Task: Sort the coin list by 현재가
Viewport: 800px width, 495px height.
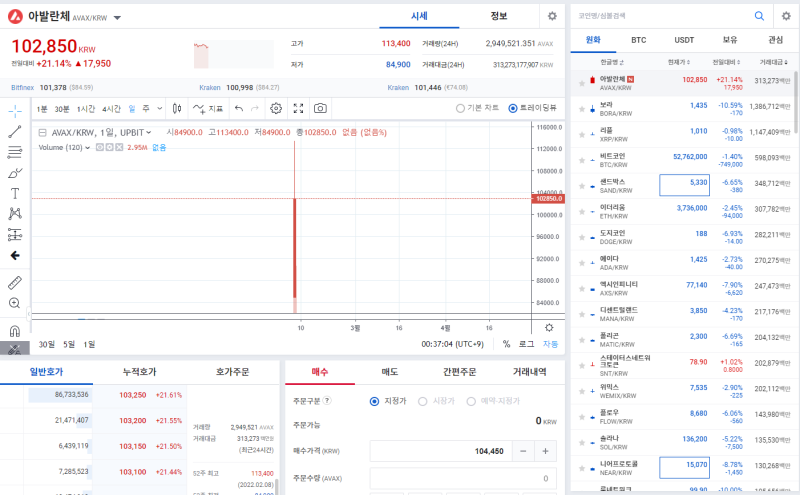Action: (679, 62)
